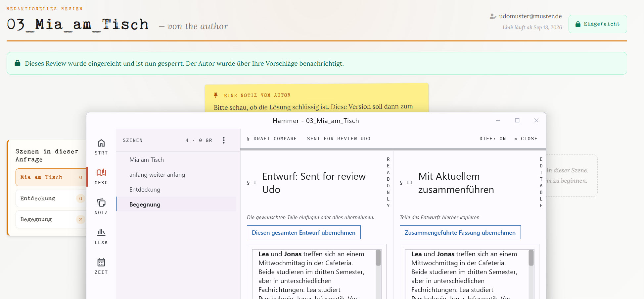The image size is (644, 299).
Task: Open Begegnung card in review page
Action: (x=51, y=219)
